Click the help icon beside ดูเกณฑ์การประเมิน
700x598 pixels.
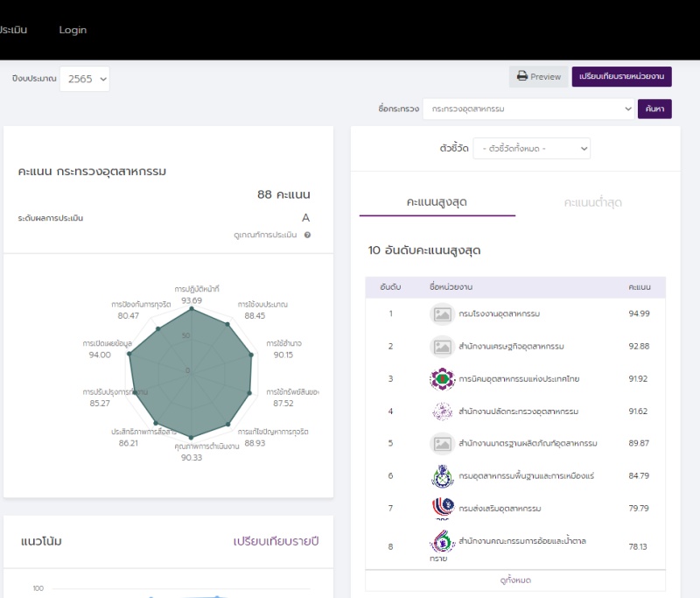(x=308, y=235)
